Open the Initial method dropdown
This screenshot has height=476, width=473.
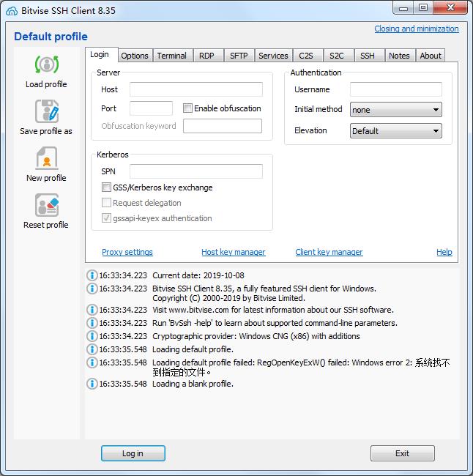pyautogui.click(x=395, y=110)
